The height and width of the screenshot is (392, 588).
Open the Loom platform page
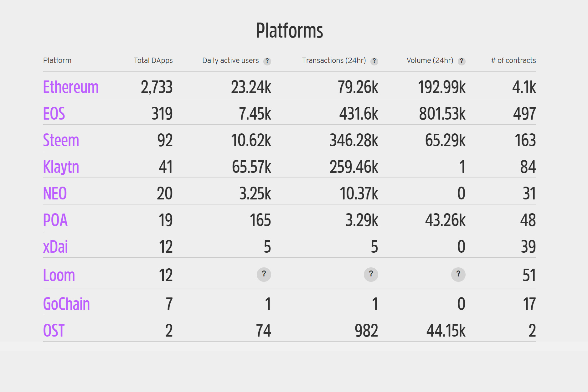(x=59, y=275)
